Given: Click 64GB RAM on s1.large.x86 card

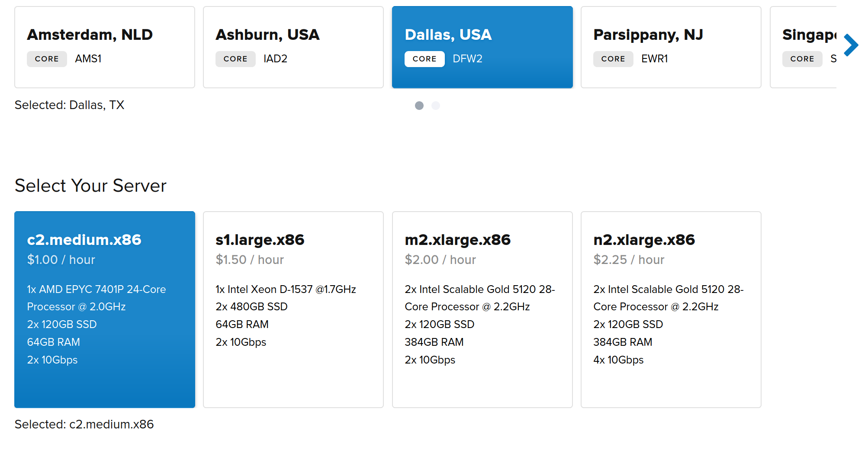Looking at the screenshot, I should [242, 325].
